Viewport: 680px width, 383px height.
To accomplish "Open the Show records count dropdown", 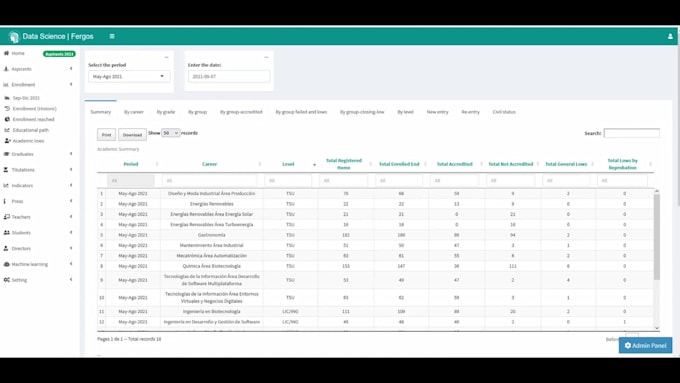I will [170, 133].
